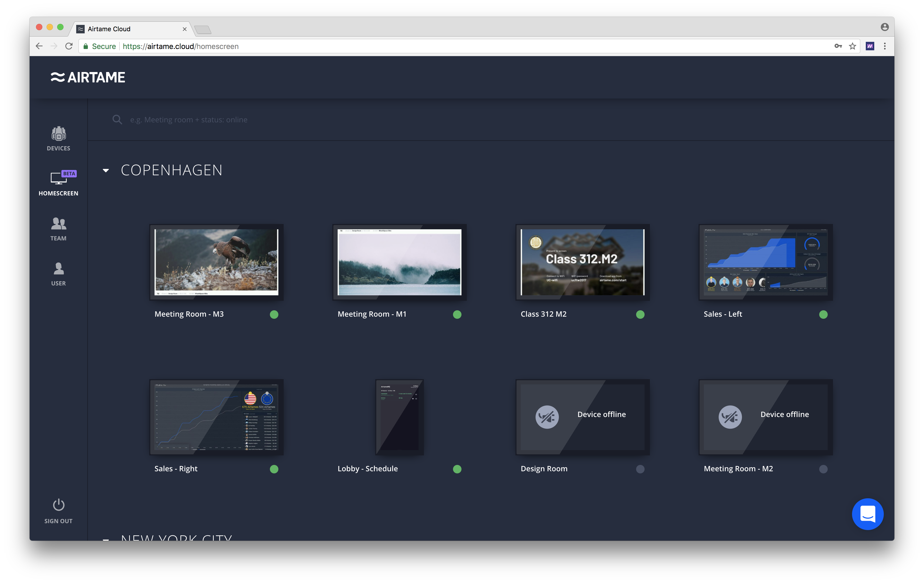The image size is (924, 583).
Task: Click into the device search field
Action: click(x=491, y=119)
